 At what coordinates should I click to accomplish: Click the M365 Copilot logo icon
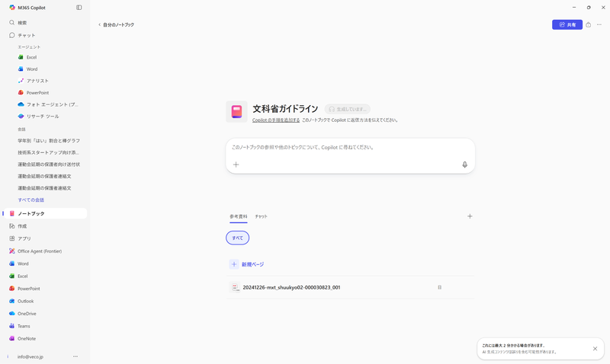[12, 8]
